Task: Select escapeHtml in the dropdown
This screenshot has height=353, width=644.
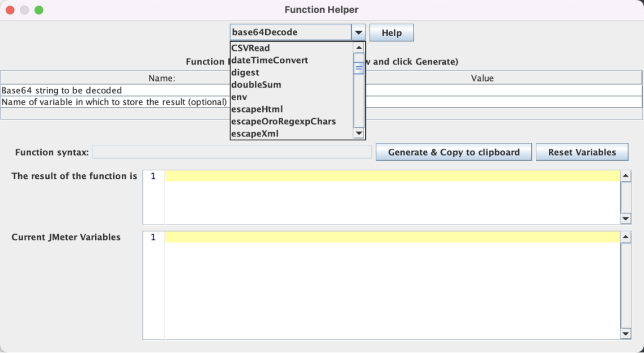Action: click(257, 109)
